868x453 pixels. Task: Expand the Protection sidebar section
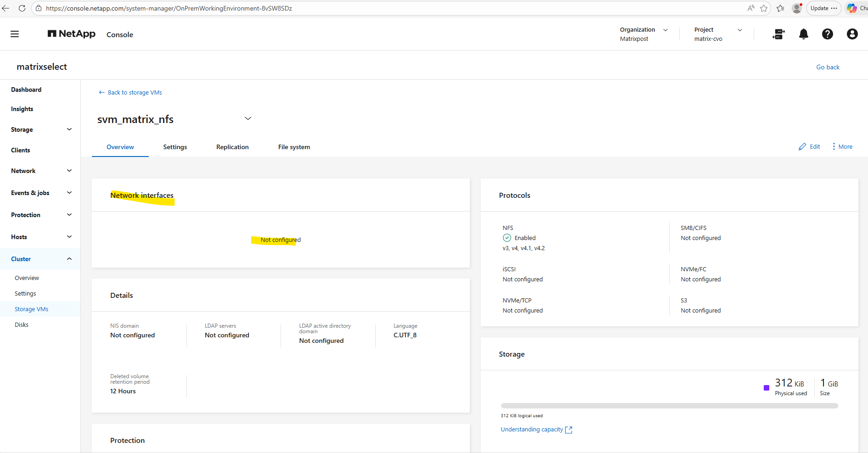69,215
